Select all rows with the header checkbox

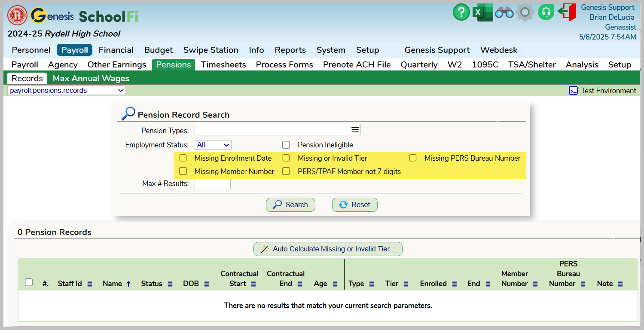click(x=29, y=282)
